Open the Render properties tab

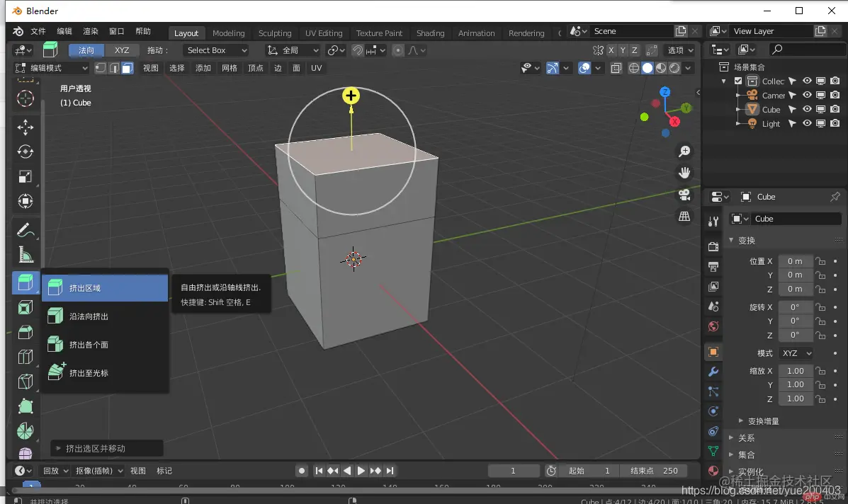(x=713, y=246)
